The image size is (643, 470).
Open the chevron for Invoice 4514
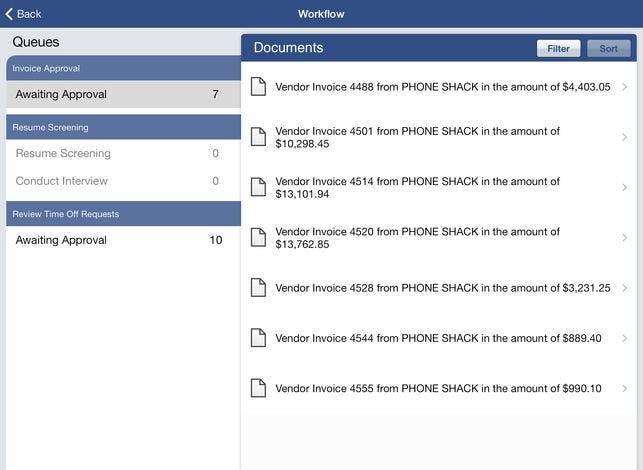point(625,187)
